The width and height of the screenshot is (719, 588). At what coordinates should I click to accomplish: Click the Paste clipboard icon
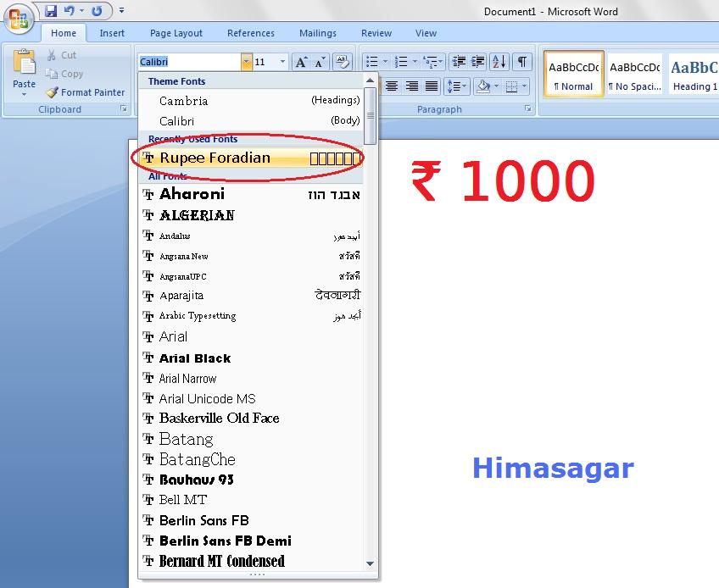tap(24, 62)
